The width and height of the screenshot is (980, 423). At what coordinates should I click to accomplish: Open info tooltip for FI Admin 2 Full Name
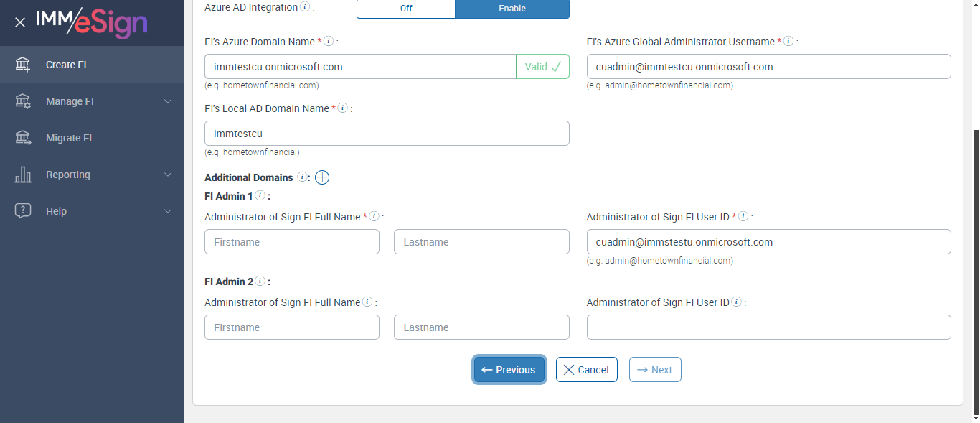[x=367, y=302]
